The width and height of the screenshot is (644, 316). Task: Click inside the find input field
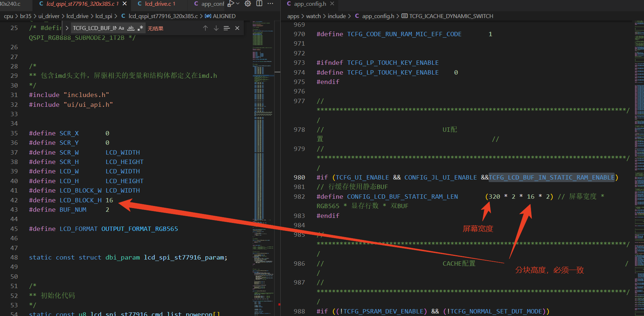94,28
